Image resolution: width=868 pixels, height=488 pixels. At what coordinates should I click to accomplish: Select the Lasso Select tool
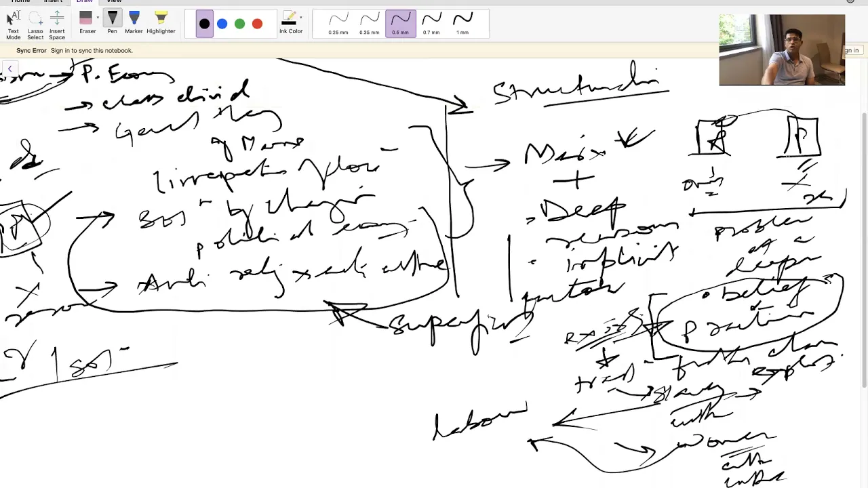click(x=35, y=24)
